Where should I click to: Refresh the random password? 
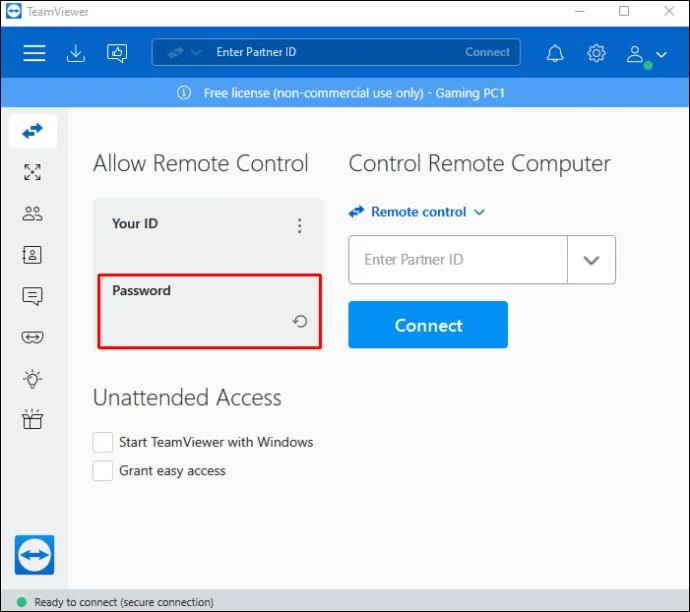300,322
